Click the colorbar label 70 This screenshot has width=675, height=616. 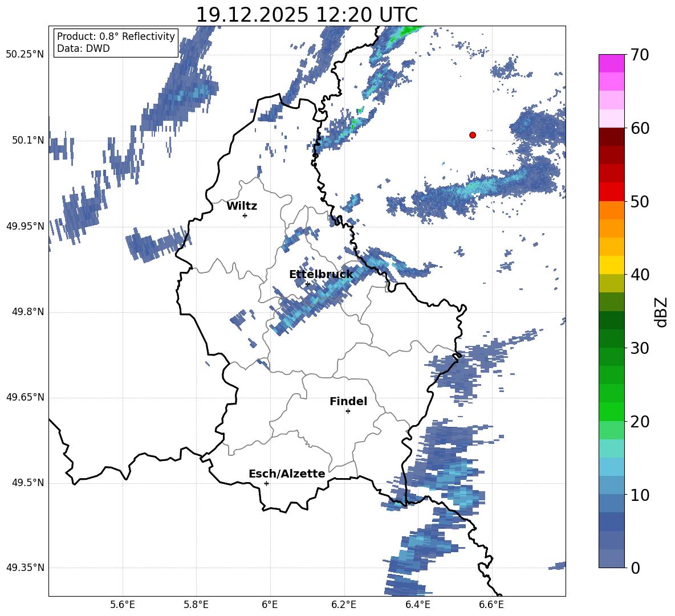coord(640,55)
